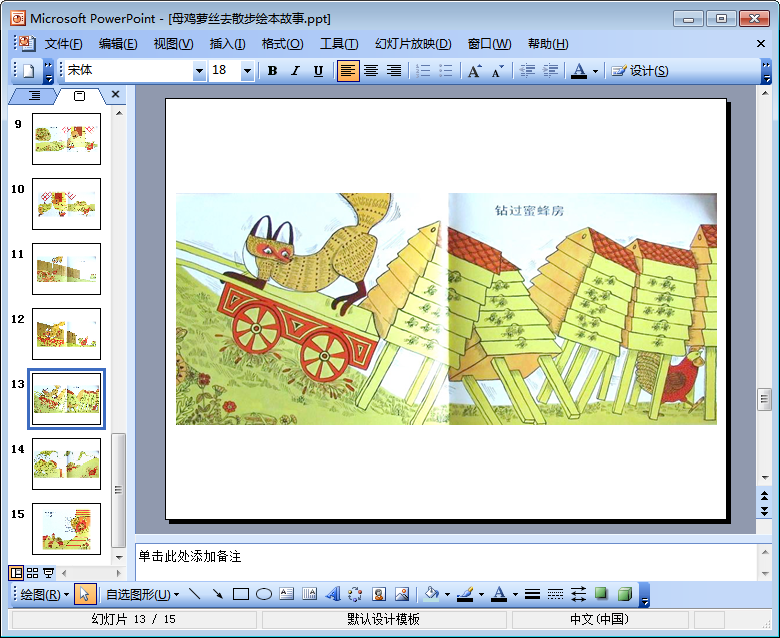The width and height of the screenshot is (780, 638).
Task: Close the slide thumbnail pane
Action: (x=115, y=94)
